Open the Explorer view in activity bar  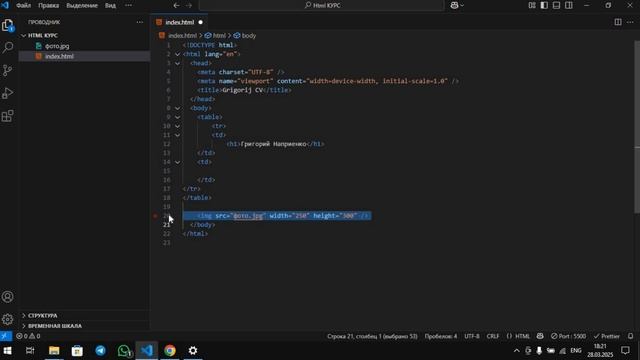click(8, 25)
